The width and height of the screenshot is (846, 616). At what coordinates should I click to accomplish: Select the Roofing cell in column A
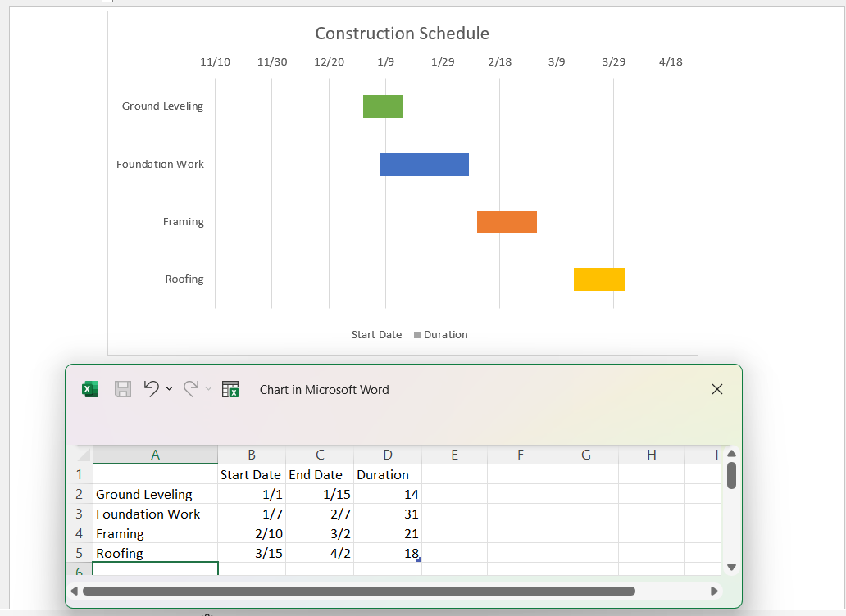156,553
